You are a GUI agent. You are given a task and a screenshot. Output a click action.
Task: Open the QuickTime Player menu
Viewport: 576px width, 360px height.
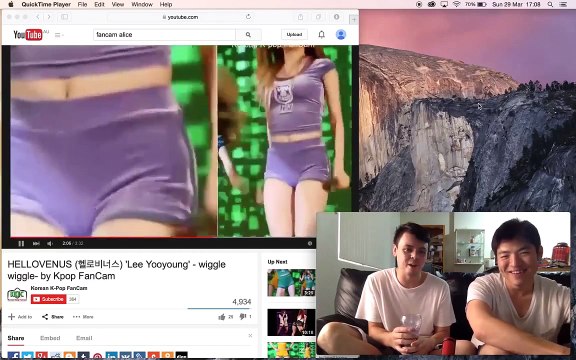46,4
